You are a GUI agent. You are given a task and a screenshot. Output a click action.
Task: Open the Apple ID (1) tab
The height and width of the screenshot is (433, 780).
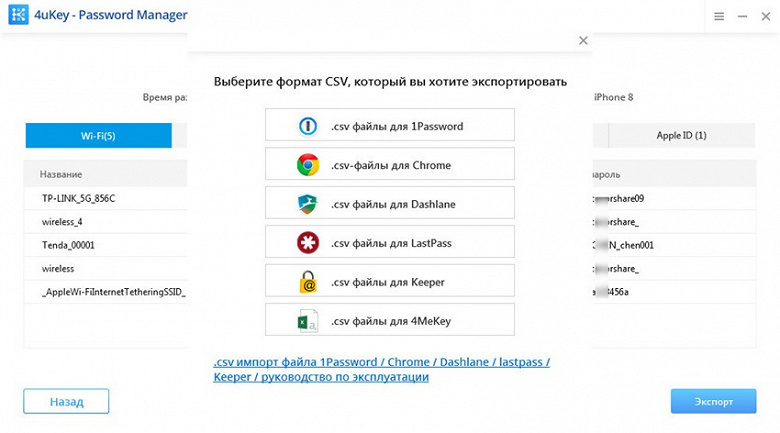[x=681, y=135]
